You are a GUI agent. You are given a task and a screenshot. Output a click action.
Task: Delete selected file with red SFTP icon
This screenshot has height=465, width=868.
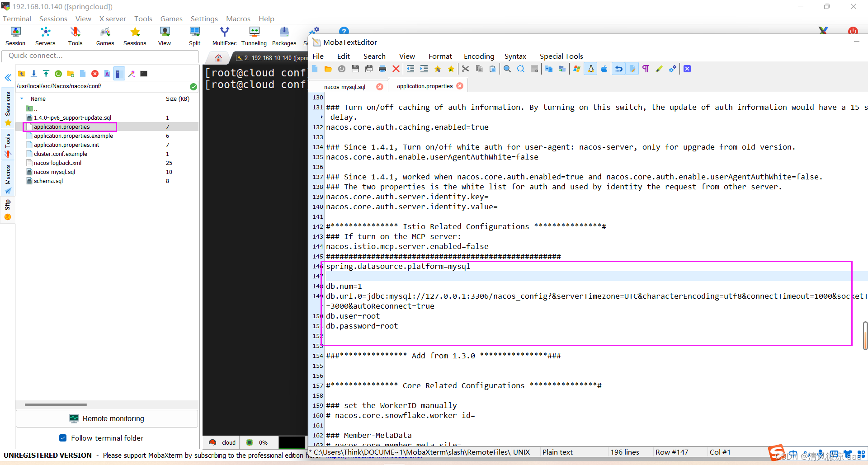pos(95,74)
